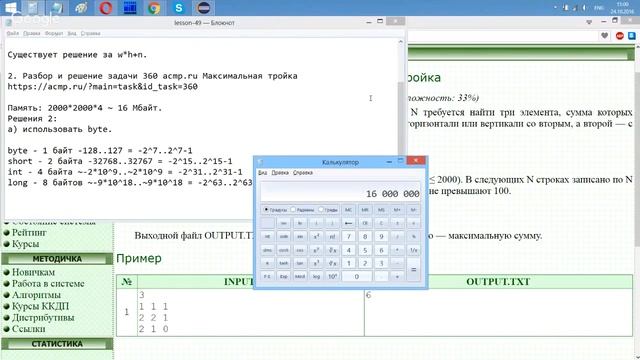Image resolution: width=640 pixels, height=360 pixels.
Task: Open Opera from the taskbar
Action: click(106, 8)
